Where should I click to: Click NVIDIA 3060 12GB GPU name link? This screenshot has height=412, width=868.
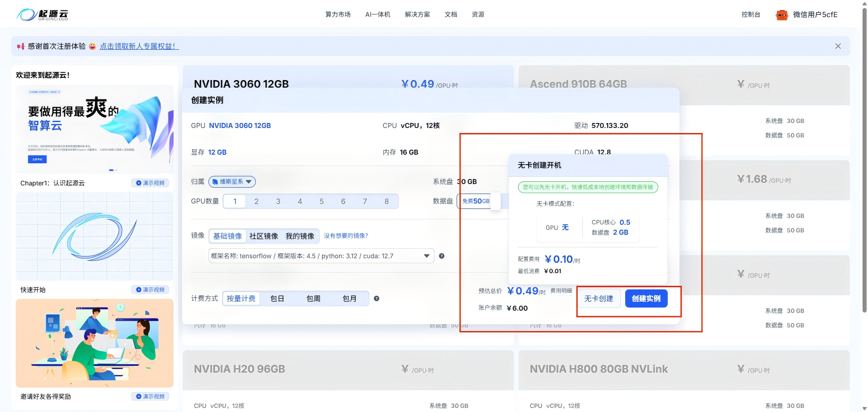pos(240,126)
